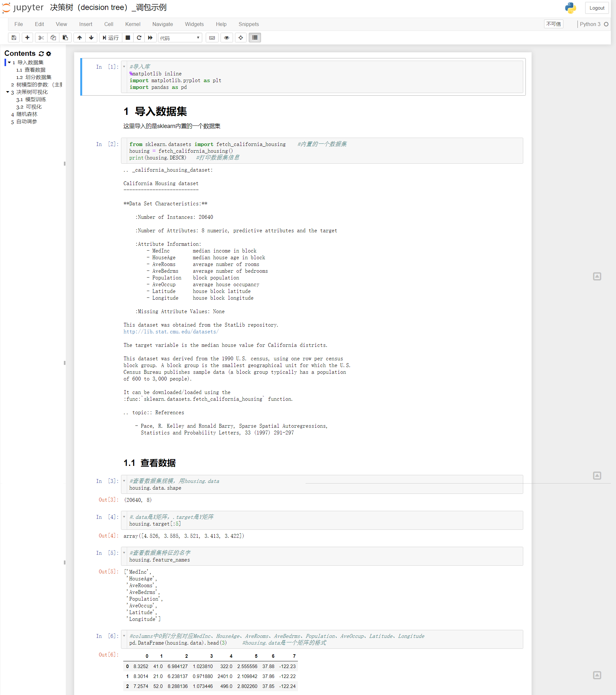Image resolution: width=616 pixels, height=695 pixels.
Task: Click the crosshair target icon in the toolbar
Action: [x=241, y=38]
